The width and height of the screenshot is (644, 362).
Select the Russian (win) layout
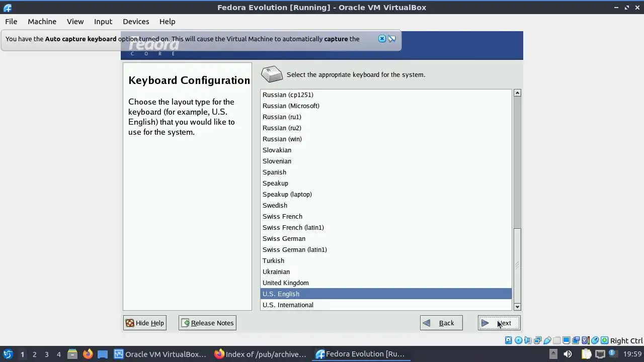tap(386, 139)
